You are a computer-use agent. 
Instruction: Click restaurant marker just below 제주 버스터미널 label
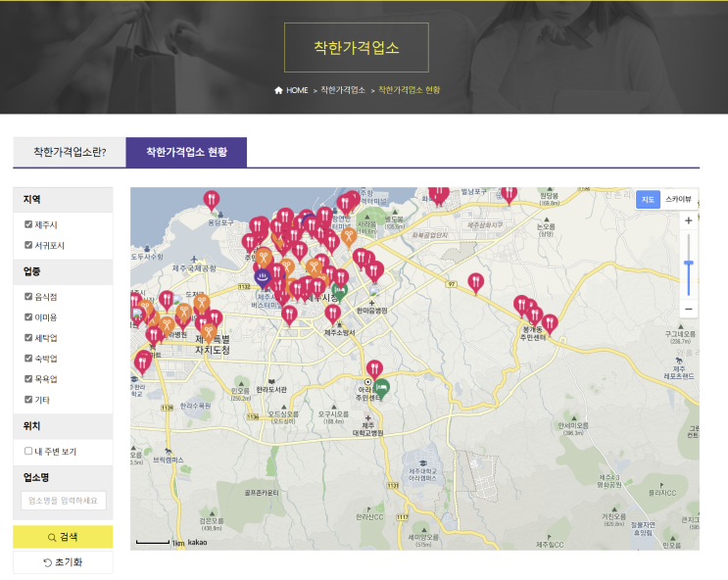click(289, 315)
